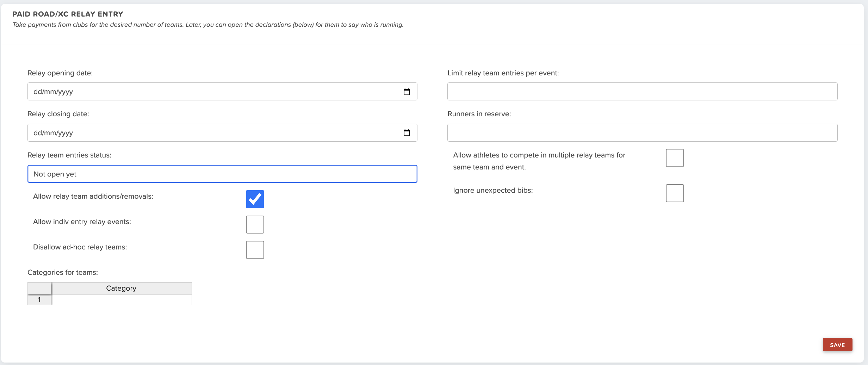Viewport: 868px width, 365px height.
Task: Open calendar picker for Relay opening date
Action: pos(407,92)
